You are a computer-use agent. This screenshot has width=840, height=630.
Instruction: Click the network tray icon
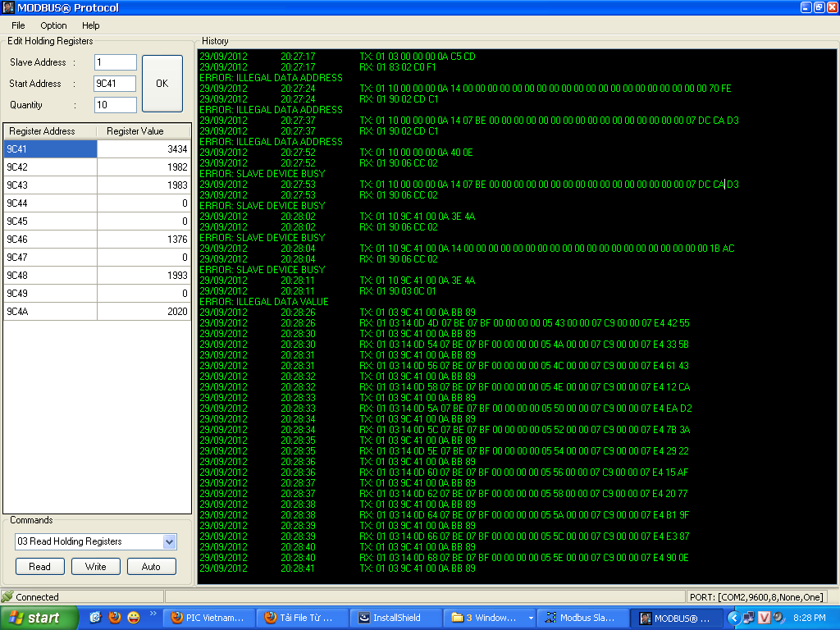pos(748,618)
